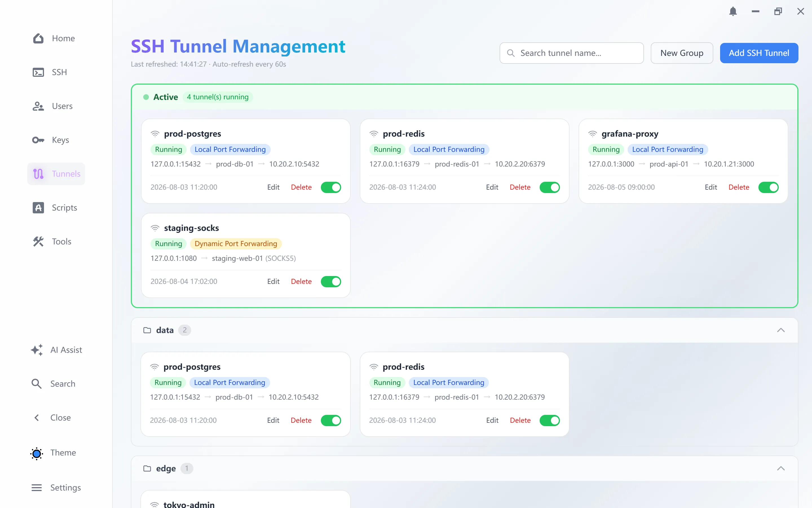Click address '127.0.0.1:1080'
812x508 pixels.
(x=173, y=258)
